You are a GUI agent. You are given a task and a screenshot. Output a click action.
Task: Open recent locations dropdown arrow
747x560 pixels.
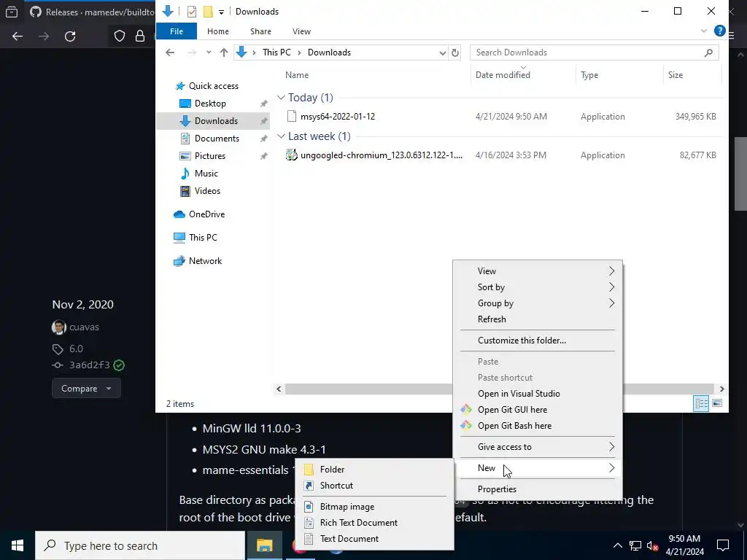click(209, 52)
